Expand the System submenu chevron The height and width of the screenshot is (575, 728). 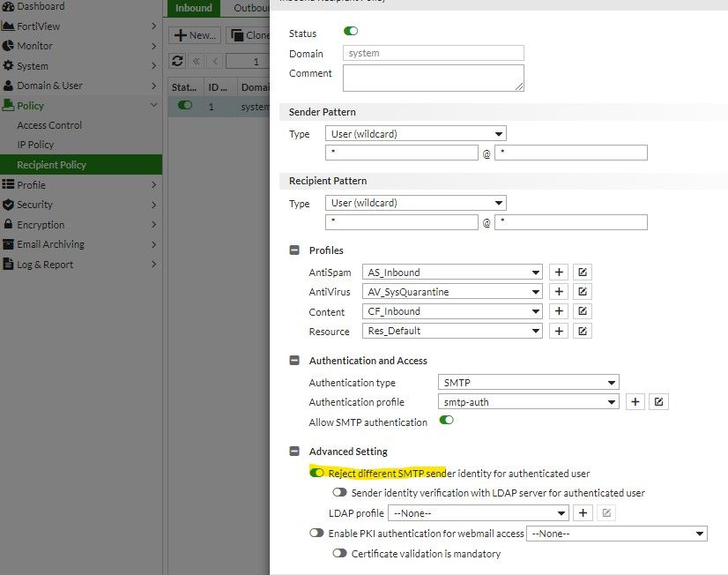(153, 65)
